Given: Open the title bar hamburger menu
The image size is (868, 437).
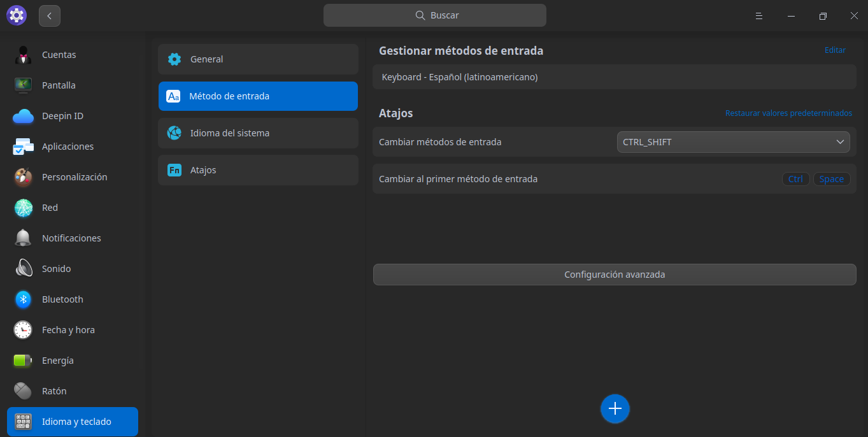Looking at the screenshot, I should pos(759,16).
